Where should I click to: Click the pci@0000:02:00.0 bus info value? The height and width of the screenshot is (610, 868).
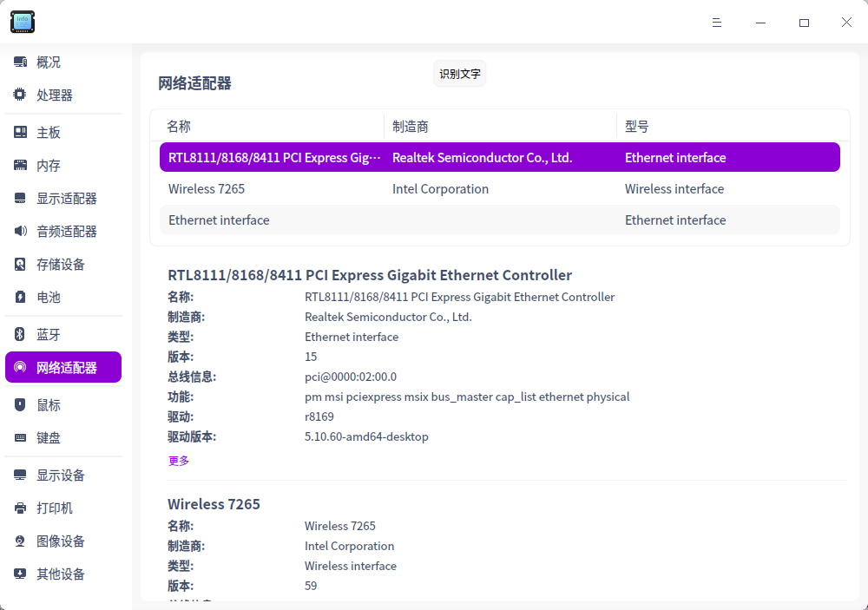tap(351, 377)
